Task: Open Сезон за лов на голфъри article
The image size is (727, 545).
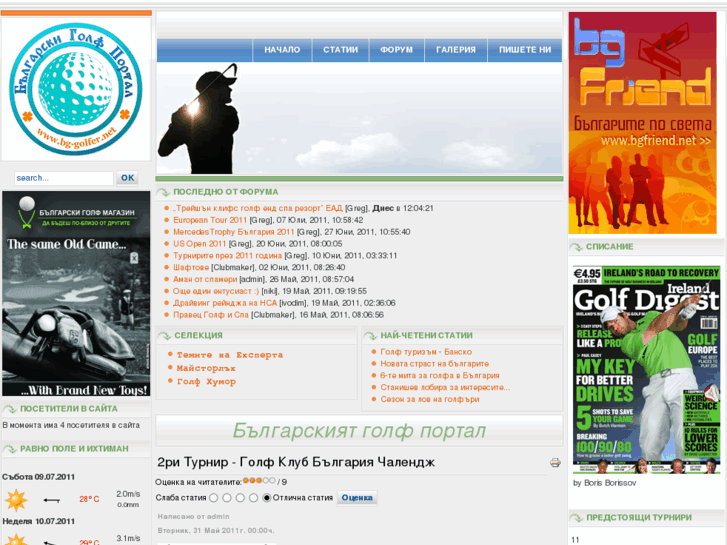Action: tap(430, 399)
